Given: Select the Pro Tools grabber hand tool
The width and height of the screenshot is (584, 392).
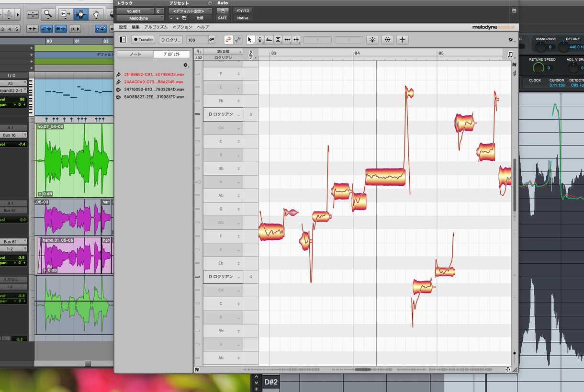Looking at the screenshot, I should tap(96, 14).
